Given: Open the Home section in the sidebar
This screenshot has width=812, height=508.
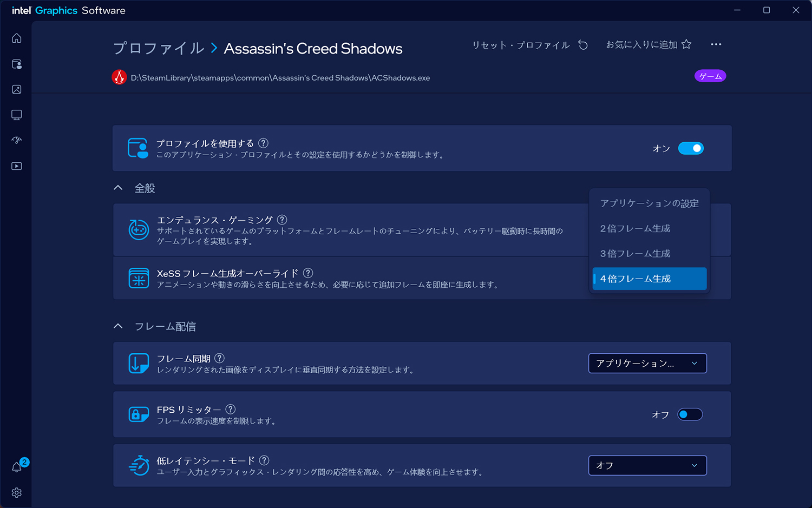Looking at the screenshot, I should [x=16, y=38].
